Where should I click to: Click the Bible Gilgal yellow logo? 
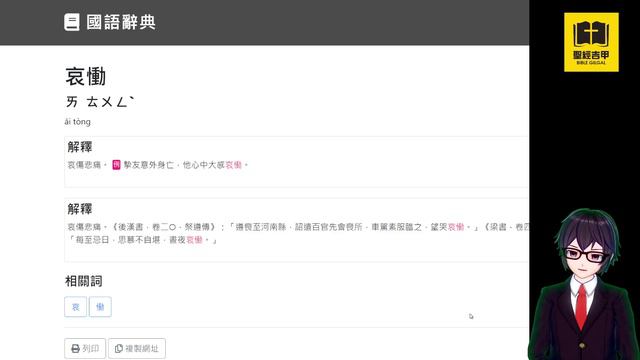point(591,42)
